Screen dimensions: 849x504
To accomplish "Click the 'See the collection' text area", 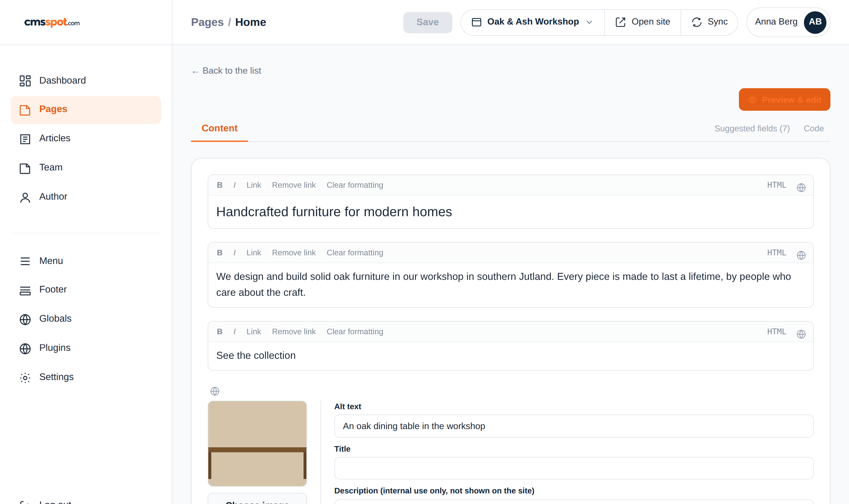I will 510,355.
